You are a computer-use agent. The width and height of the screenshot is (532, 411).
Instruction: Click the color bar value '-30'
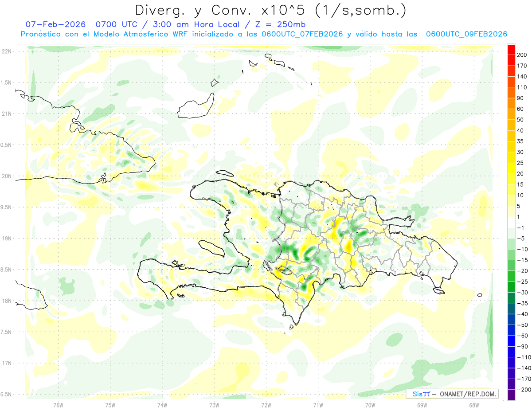[x=523, y=292]
